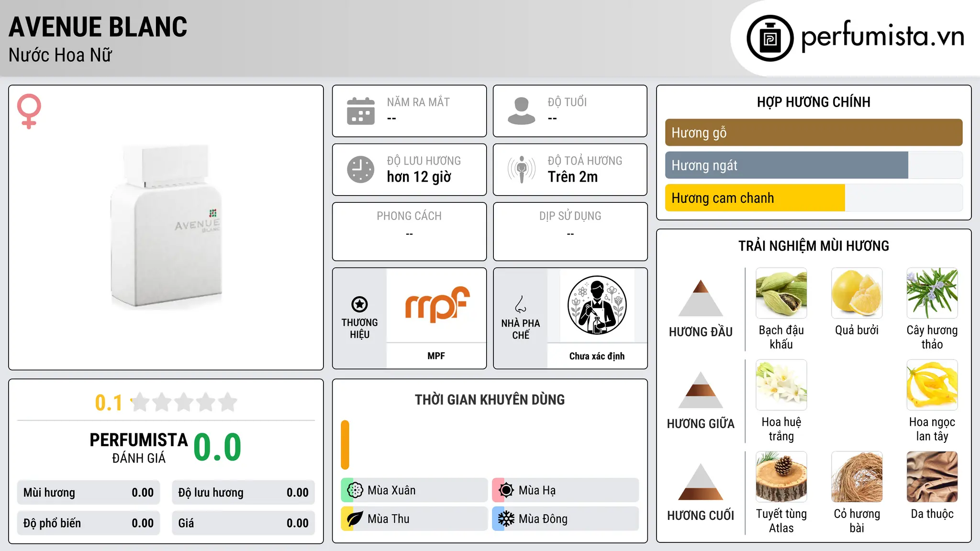Open the Hoa huệ trắng tuberose image
Screen dimensions: 980x551
tap(781, 385)
